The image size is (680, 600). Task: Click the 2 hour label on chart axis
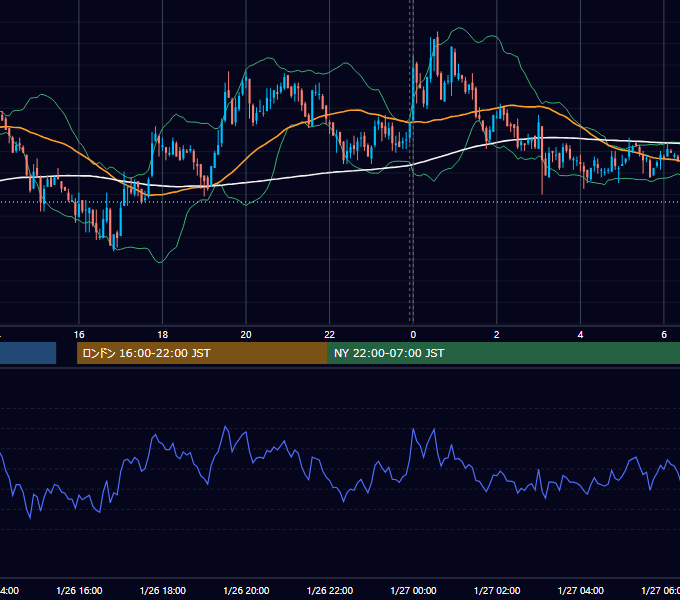point(497,335)
